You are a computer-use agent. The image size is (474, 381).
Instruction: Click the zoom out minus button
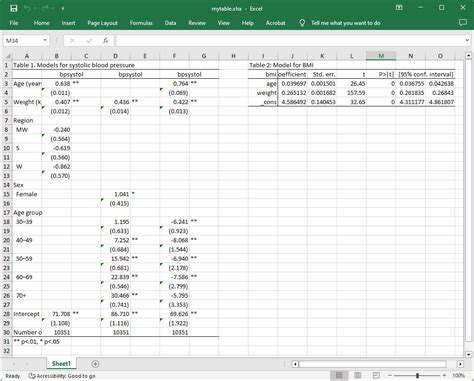[390, 376]
